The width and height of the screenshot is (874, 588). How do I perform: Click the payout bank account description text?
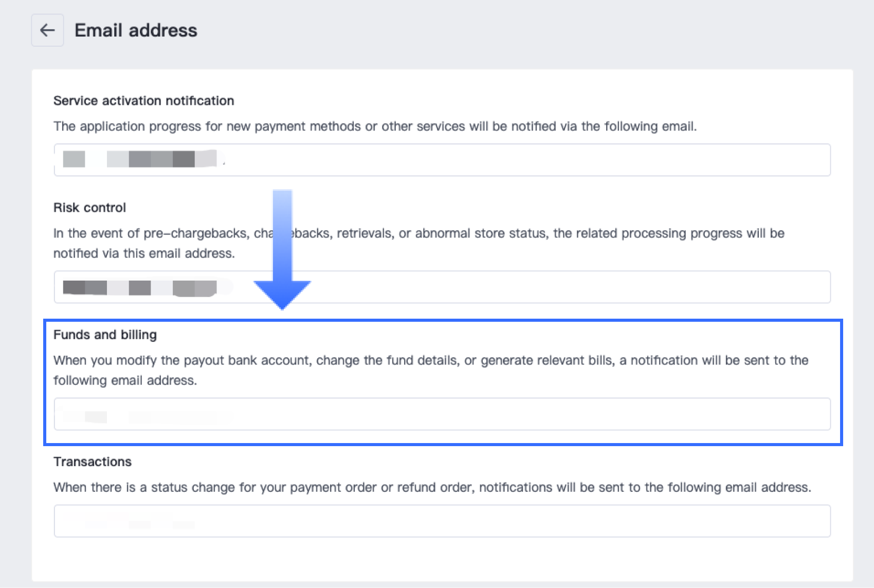(431, 370)
